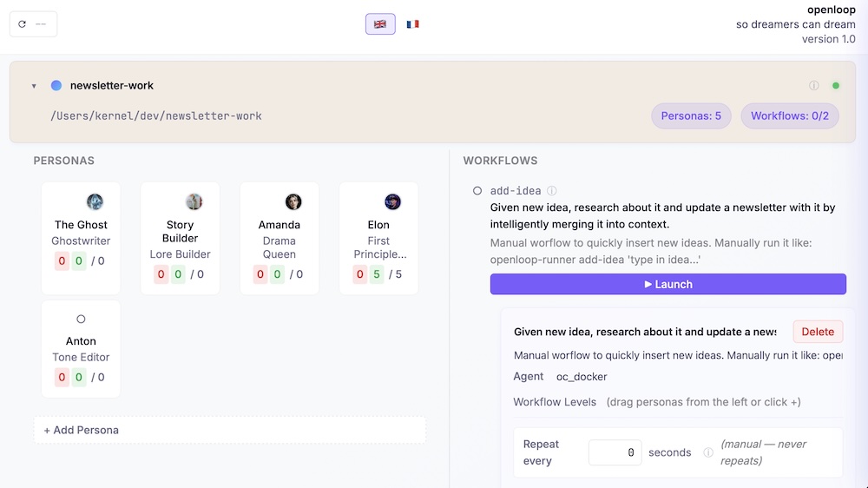This screenshot has height=488, width=868.
Task: Click Anton's red failure counter
Action: pos(62,377)
